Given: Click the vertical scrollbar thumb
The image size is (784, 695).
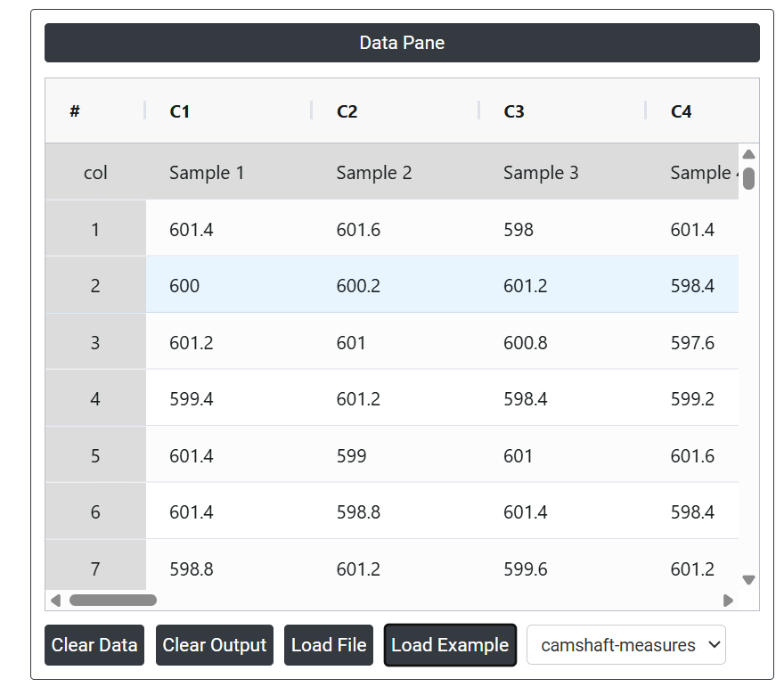Looking at the screenshot, I should click(748, 177).
